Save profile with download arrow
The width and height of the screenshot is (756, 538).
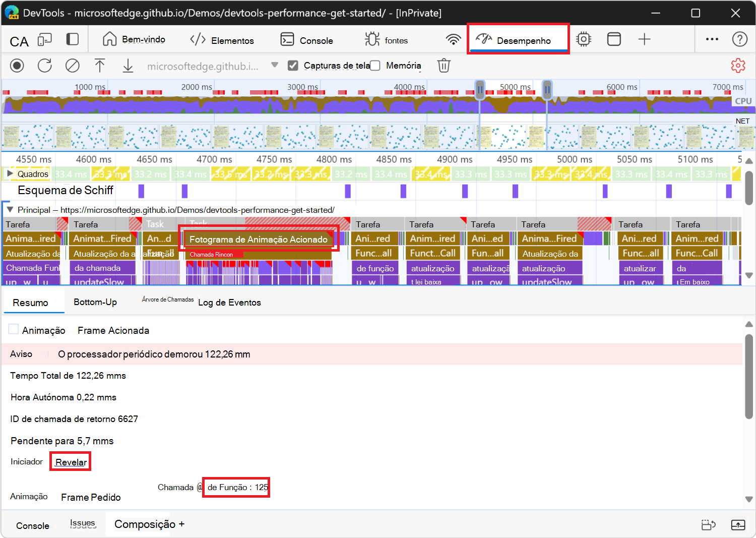coord(128,66)
